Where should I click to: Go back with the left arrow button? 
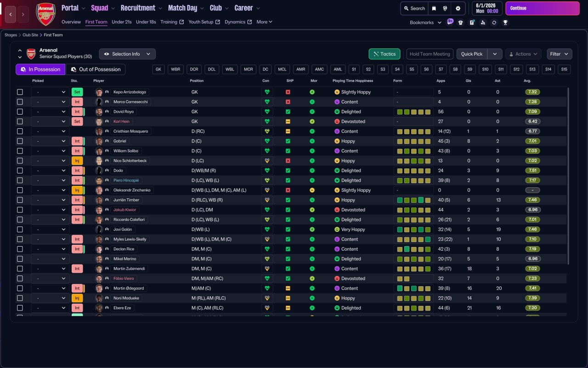click(11, 14)
